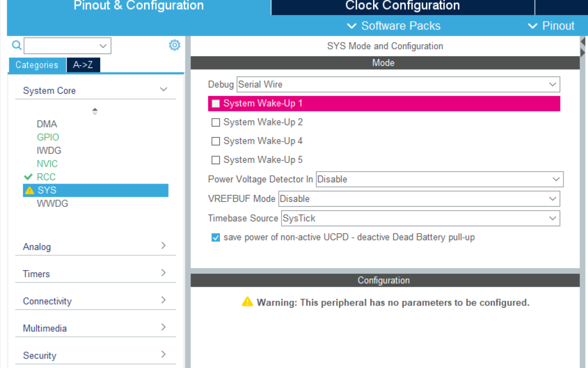Select IWDG in System Core list
The width and height of the screenshot is (588, 368).
click(x=49, y=150)
